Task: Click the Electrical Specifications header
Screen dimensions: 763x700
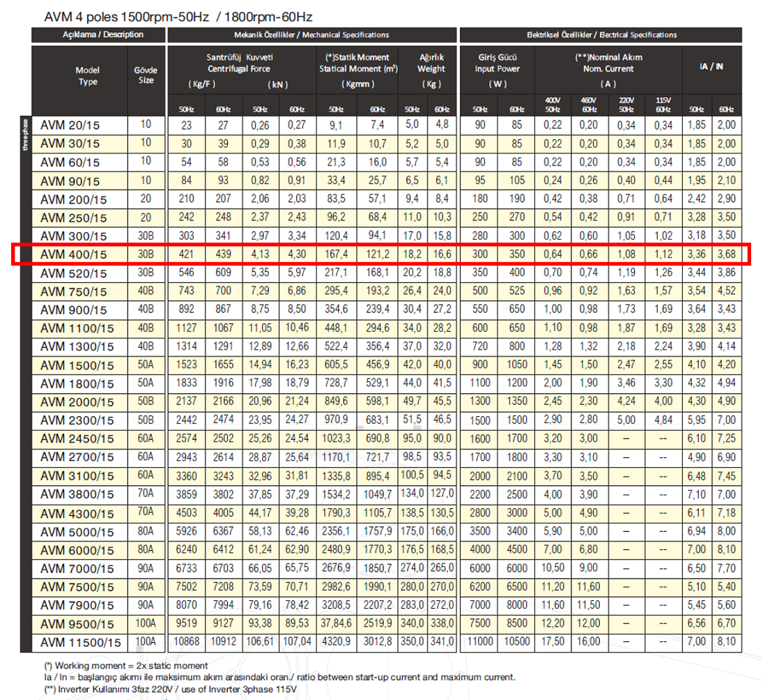Action: tap(601, 35)
